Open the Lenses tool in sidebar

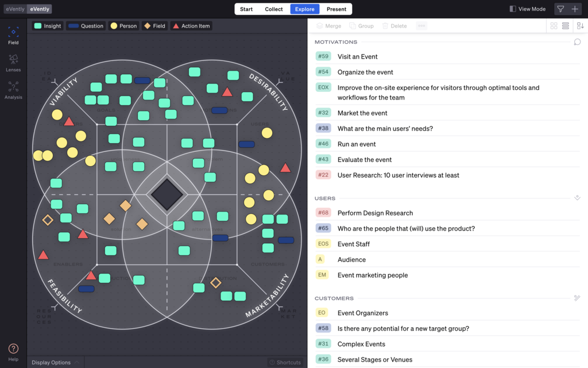tap(13, 63)
